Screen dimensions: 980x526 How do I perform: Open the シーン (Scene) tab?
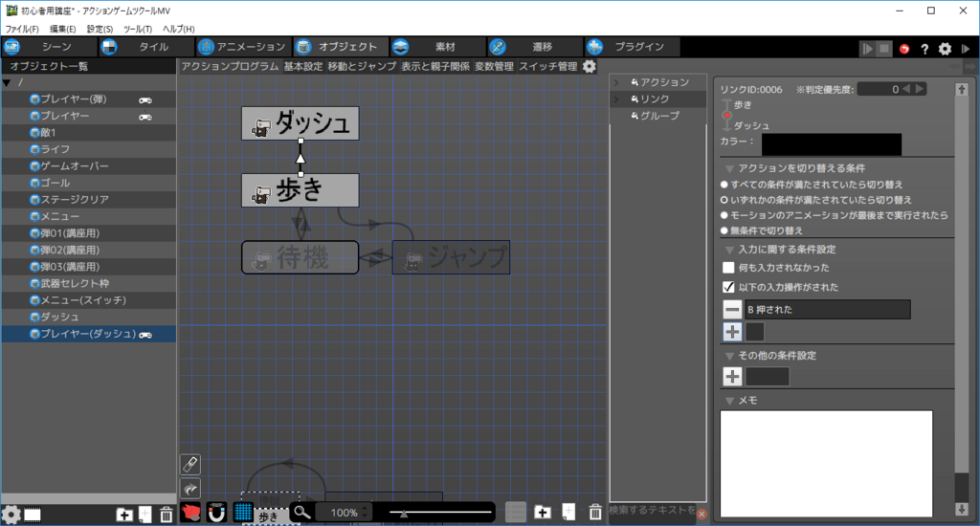coord(49,47)
